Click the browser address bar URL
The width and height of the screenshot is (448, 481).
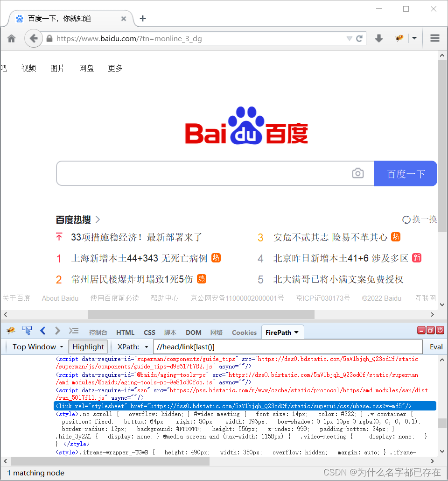129,39
